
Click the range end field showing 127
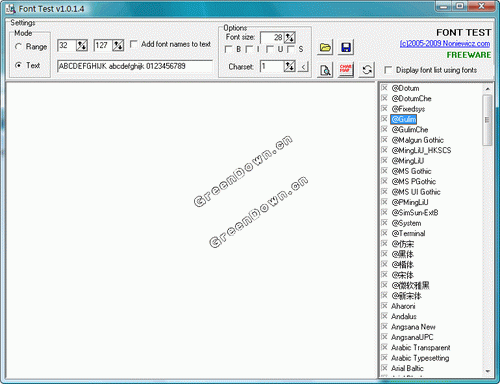(103, 45)
